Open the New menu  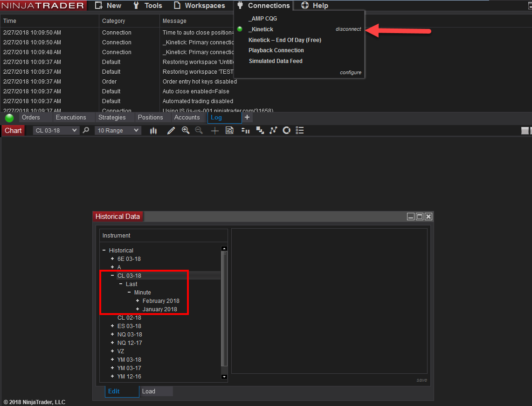[x=108, y=6]
